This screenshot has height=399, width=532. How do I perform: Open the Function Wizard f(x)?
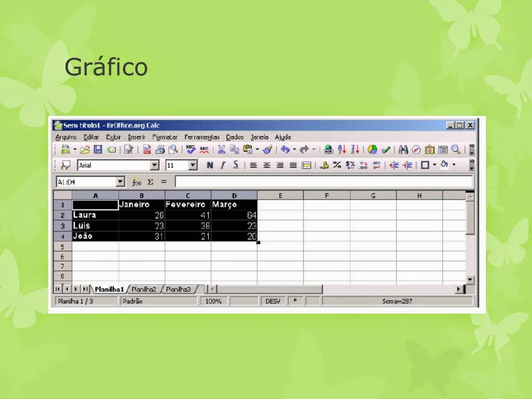pyautogui.click(x=136, y=182)
